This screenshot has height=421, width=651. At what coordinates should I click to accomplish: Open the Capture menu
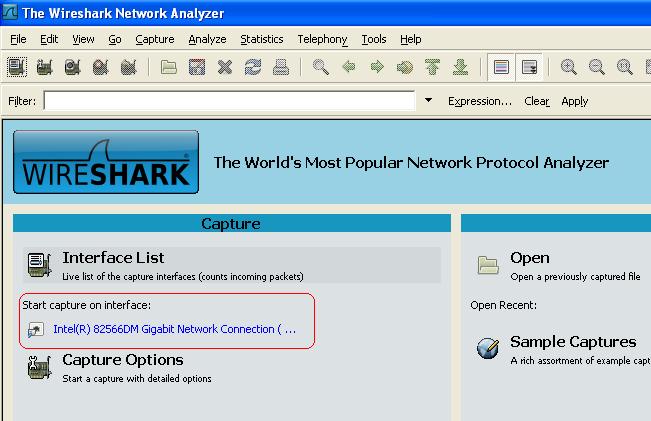155,39
